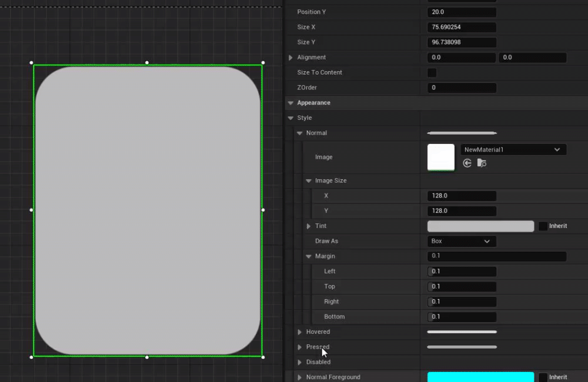The image size is (588, 382).
Task: Open the Draw As dropdown showing Box
Action: click(x=462, y=242)
